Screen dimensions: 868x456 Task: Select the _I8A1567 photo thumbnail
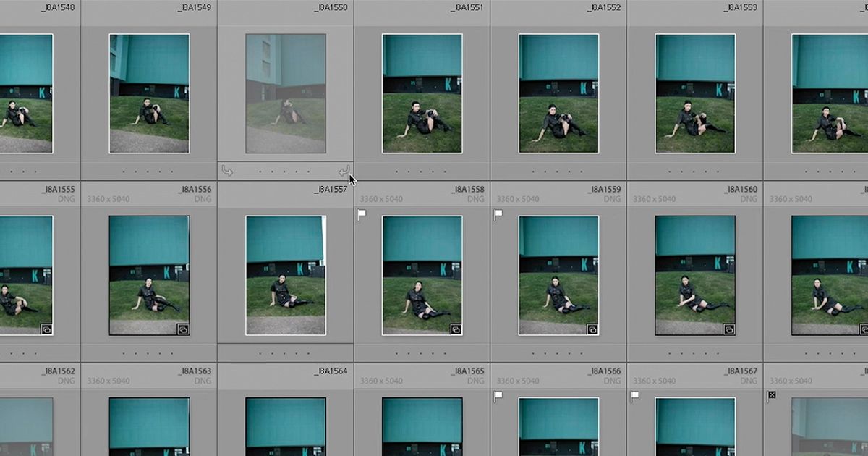695,426
